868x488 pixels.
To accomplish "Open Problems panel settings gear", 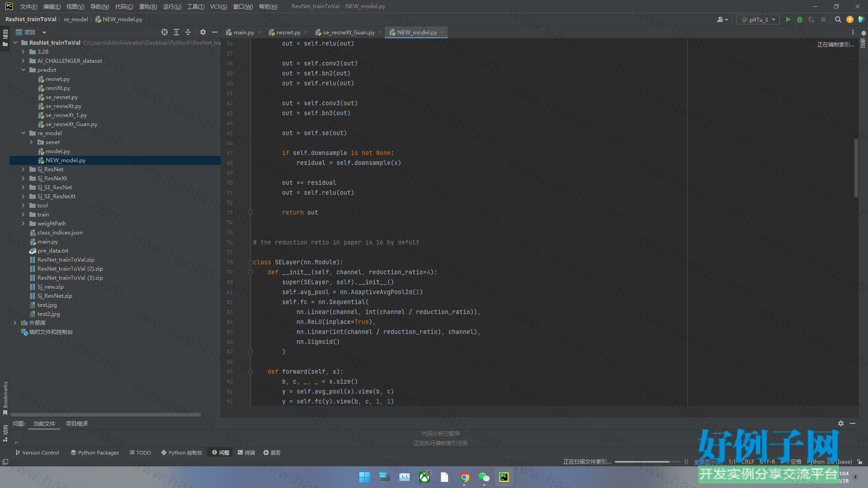I will coord(841,423).
